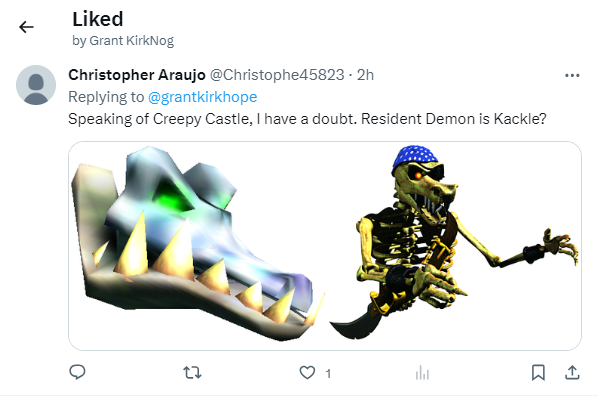Retweet Christopher Araujo's post
Viewport: 598px width, 396px height.
pyautogui.click(x=192, y=373)
